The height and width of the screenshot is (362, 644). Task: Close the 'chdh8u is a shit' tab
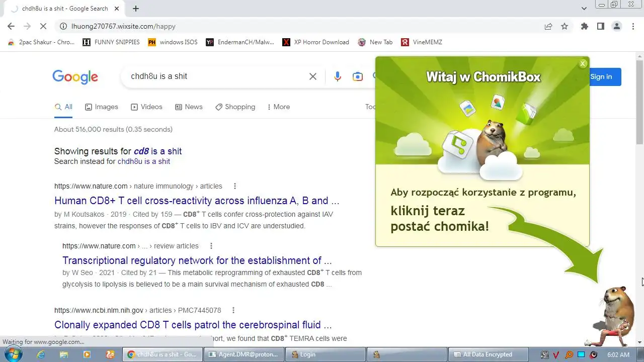click(x=117, y=9)
